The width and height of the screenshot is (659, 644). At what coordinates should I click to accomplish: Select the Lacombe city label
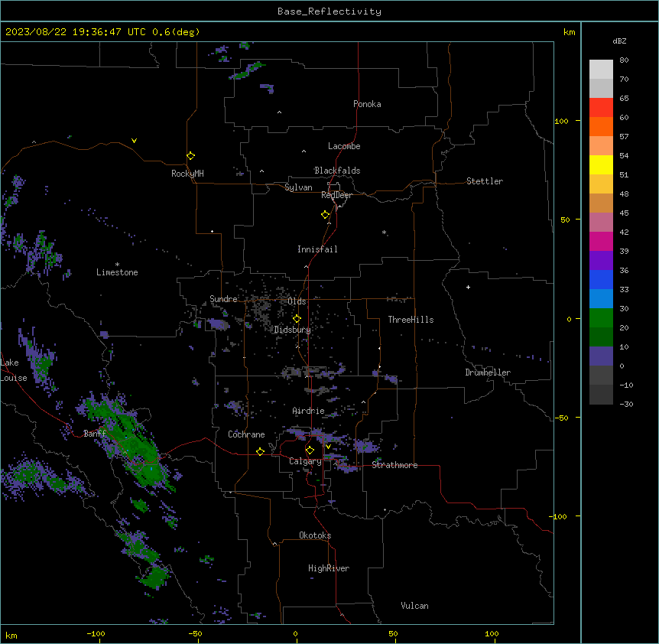pos(344,146)
